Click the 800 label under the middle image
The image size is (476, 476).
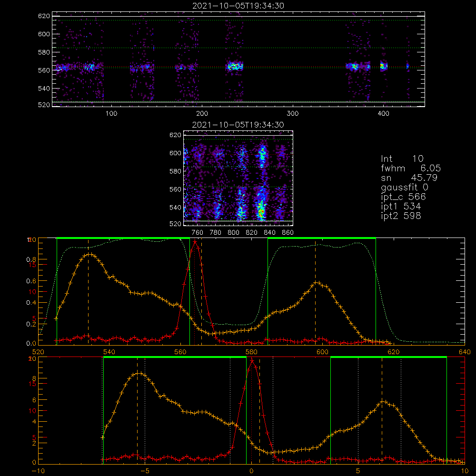(233, 233)
